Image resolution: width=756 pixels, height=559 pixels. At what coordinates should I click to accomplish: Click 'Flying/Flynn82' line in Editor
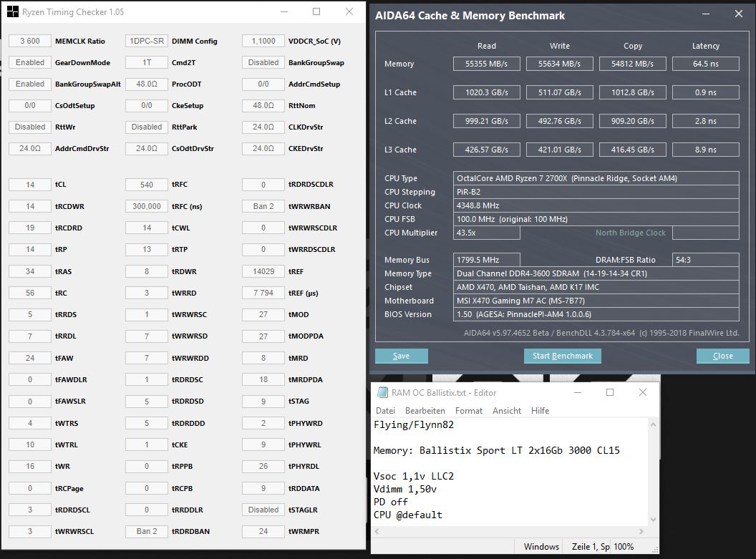[414, 424]
